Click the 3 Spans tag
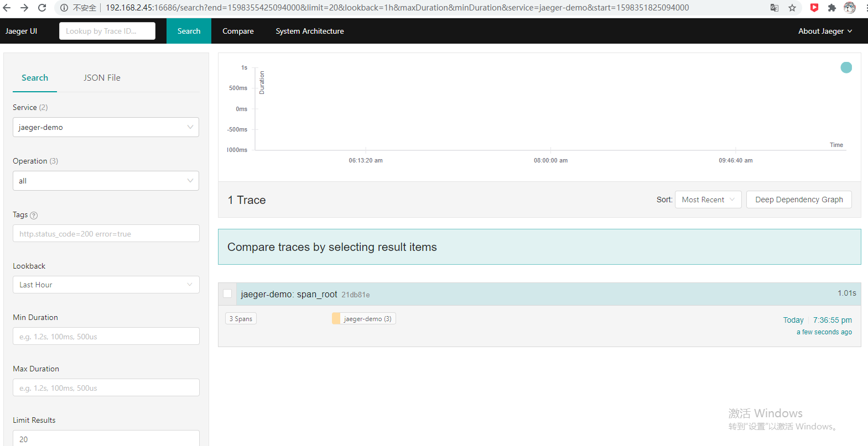Image resolution: width=868 pixels, height=446 pixels. point(241,319)
